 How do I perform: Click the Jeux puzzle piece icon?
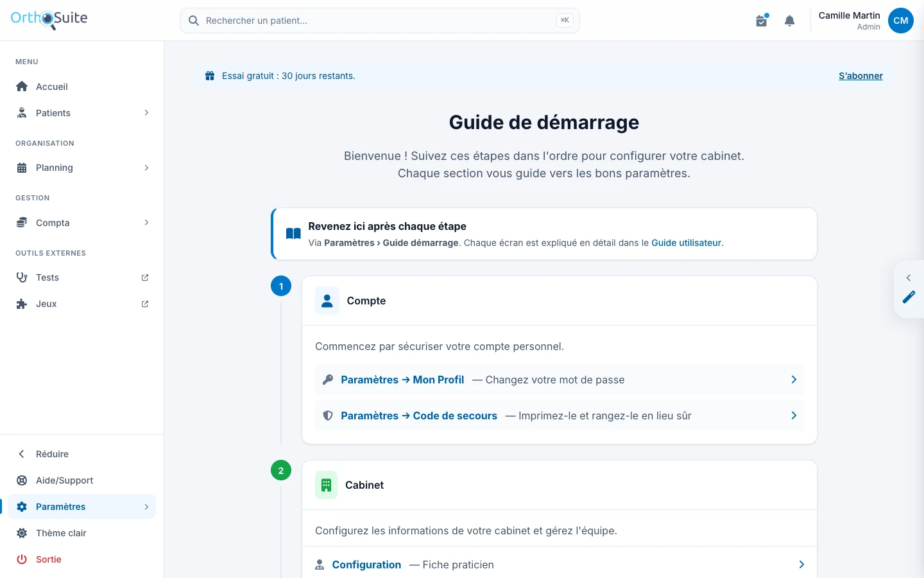tap(22, 304)
